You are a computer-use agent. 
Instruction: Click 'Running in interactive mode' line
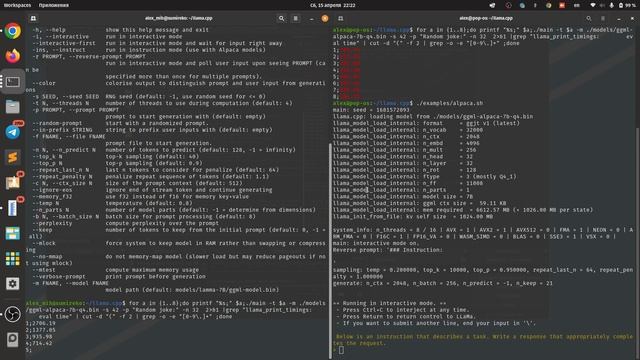pos(389,303)
